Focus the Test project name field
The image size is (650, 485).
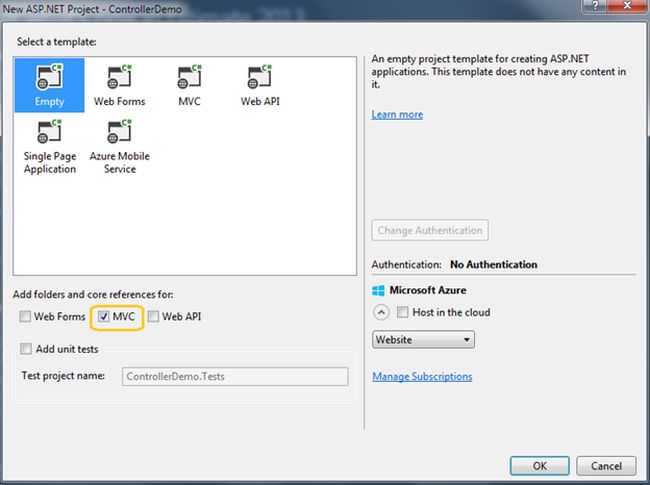coord(235,376)
